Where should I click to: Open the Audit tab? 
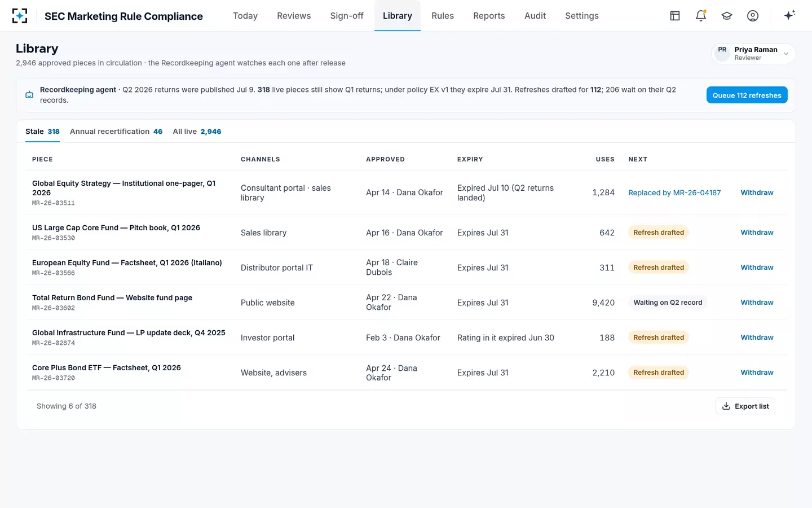point(535,16)
